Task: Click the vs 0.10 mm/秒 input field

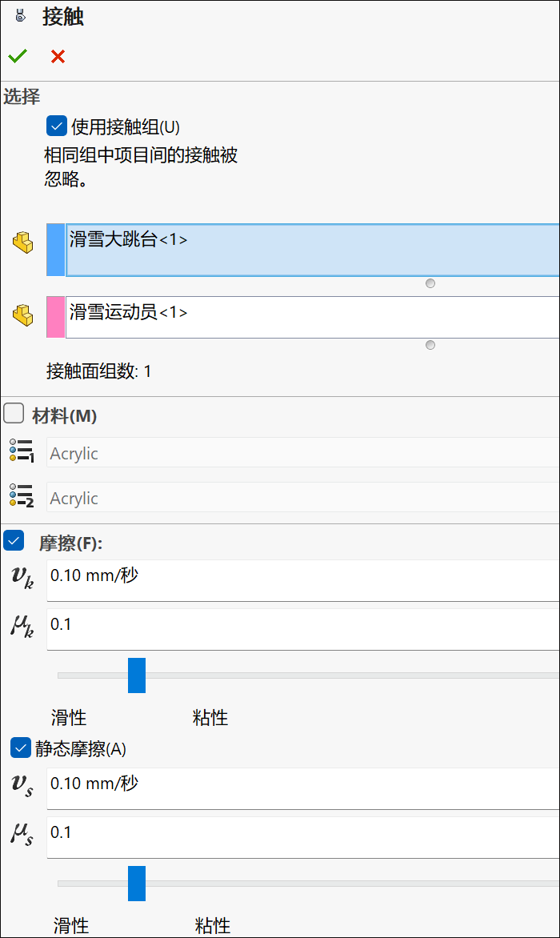Action: (303, 788)
